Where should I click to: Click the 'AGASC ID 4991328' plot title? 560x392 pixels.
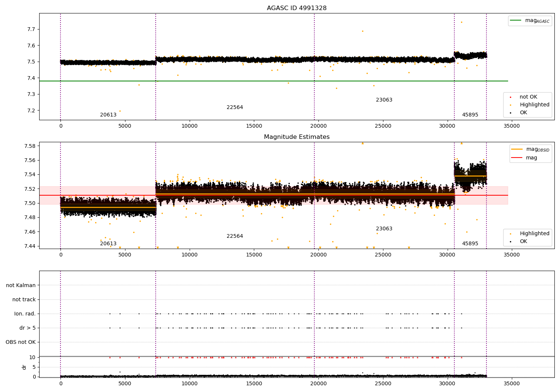tap(296, 8)
